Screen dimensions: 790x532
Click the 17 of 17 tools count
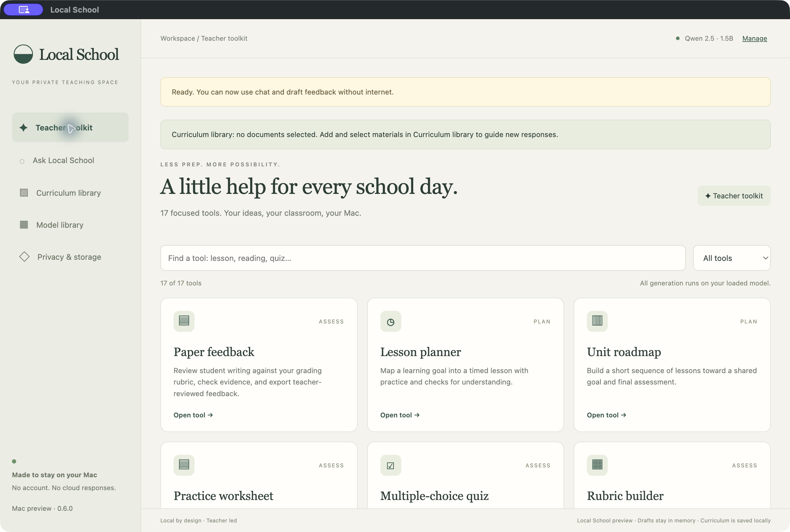[x=181, y=283]
